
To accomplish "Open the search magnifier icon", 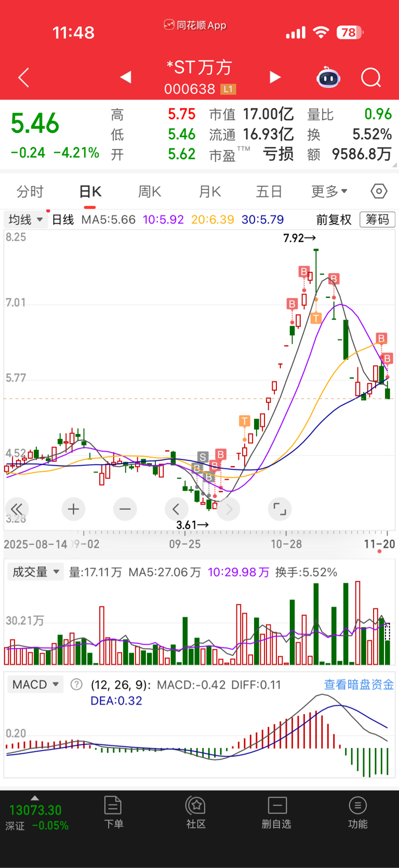I will (x=371, y=78).
